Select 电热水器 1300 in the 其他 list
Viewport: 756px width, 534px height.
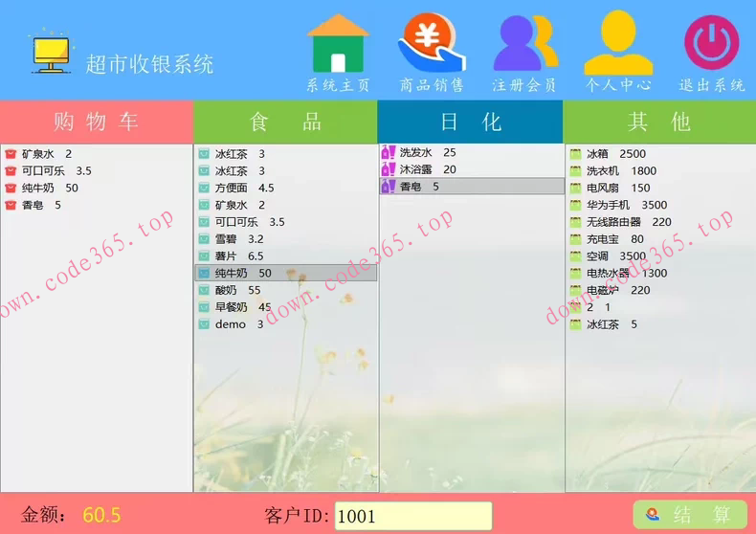tap(660, 274)
